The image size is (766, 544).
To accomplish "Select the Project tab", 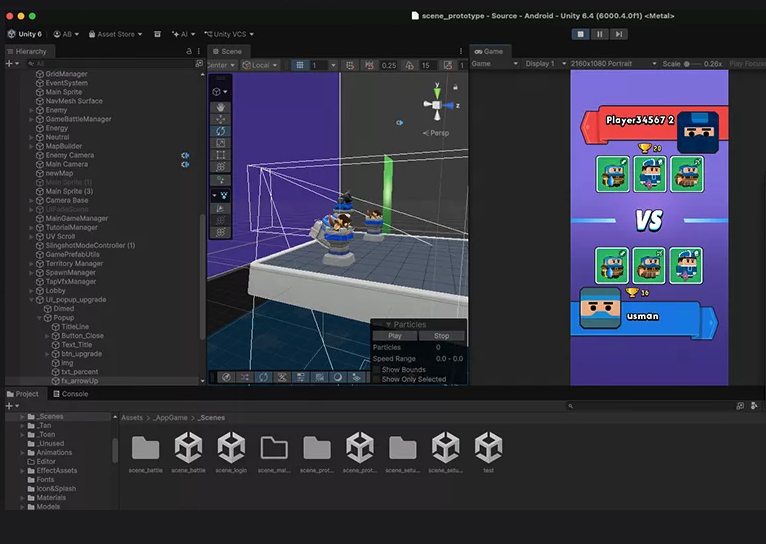I will (x=23, y=394).
